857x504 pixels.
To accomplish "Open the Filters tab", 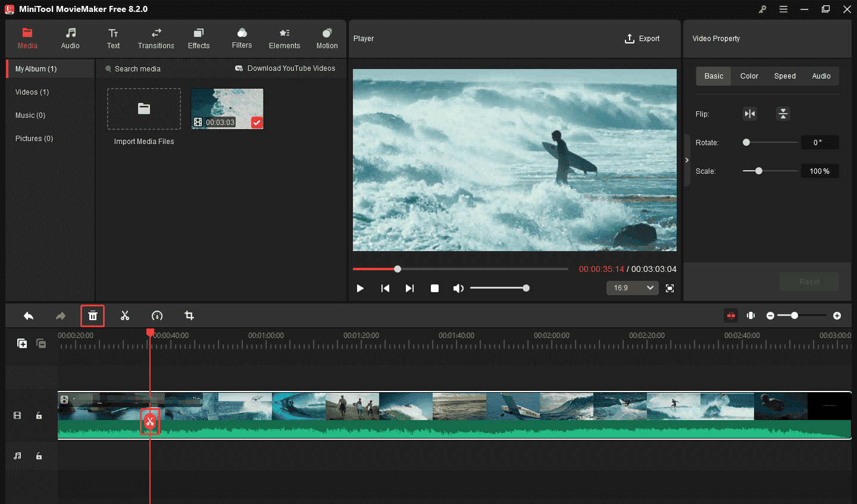I will [242, 39].
